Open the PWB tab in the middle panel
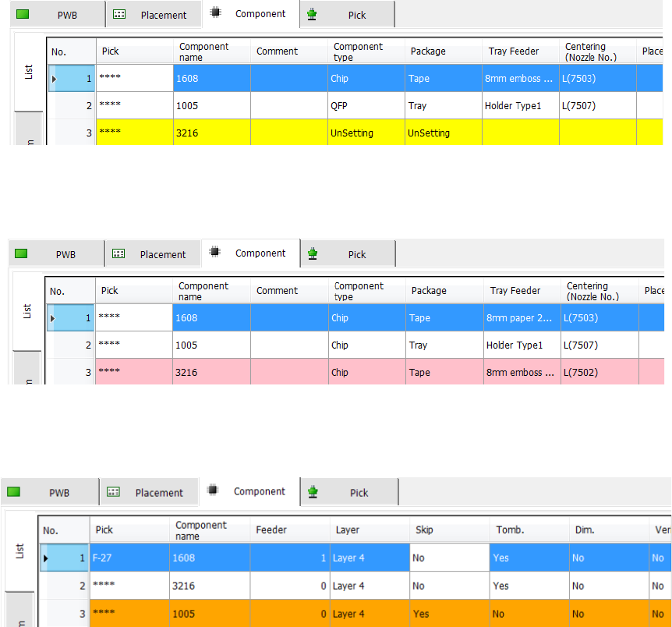The height and width of the screenshot is (627, 672). click(x=56, y=254)
